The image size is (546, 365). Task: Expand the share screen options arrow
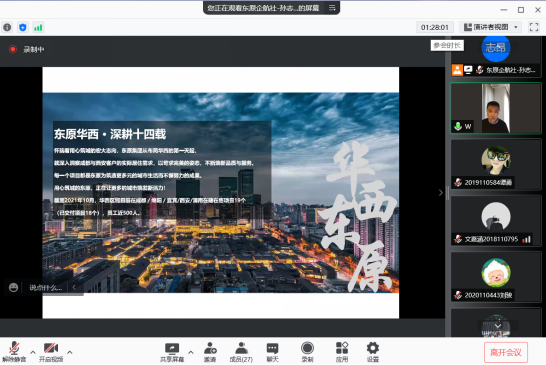191,352
